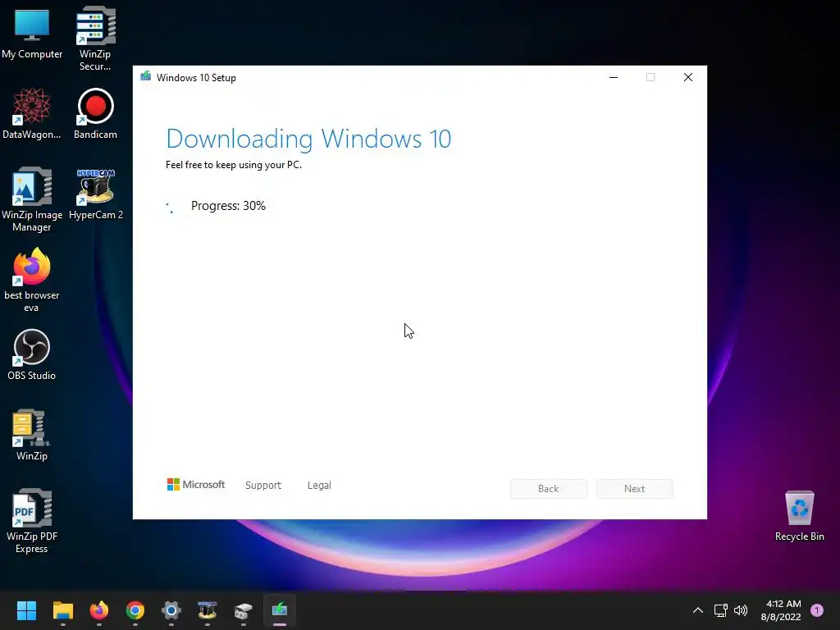Image resolution: width=840 pixels, height=630 pixels.
Task: Open File Explorer from taskbar
Action: coord(62,610)
